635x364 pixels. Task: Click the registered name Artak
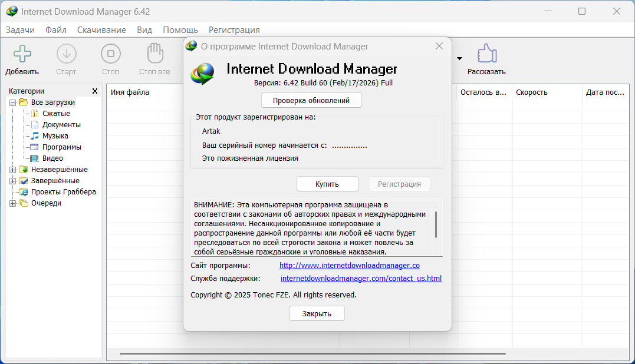[x=211, y=131]
